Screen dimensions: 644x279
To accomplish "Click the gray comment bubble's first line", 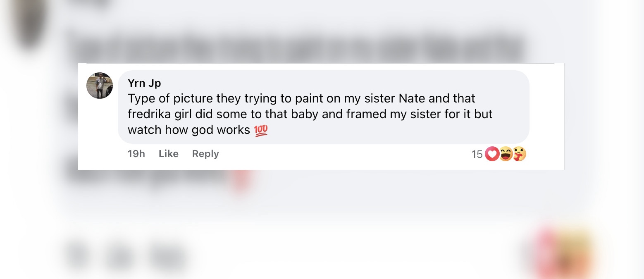I will pyautogui.click(x=301, y=98).
